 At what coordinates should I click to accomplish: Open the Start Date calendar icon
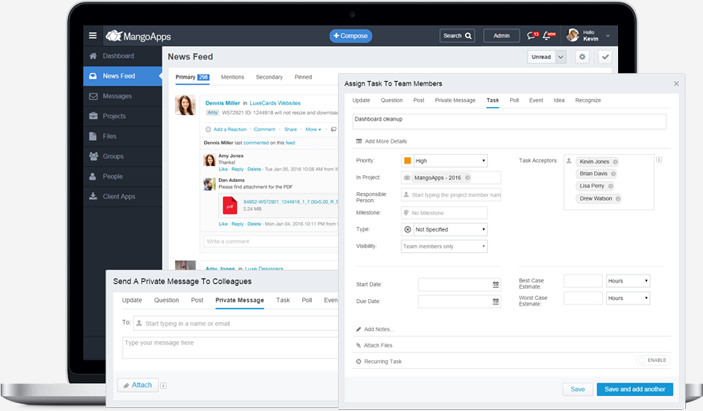pos(495,285)
